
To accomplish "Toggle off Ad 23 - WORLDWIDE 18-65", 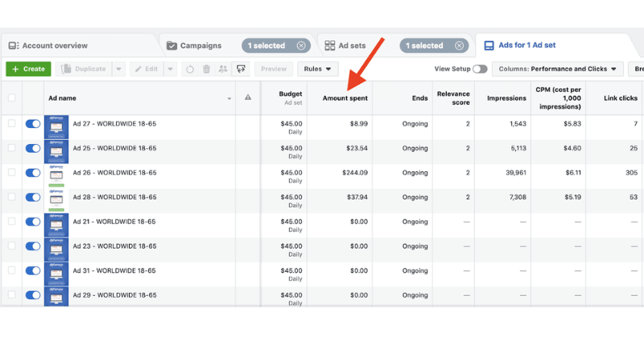I will click(33, 246).
